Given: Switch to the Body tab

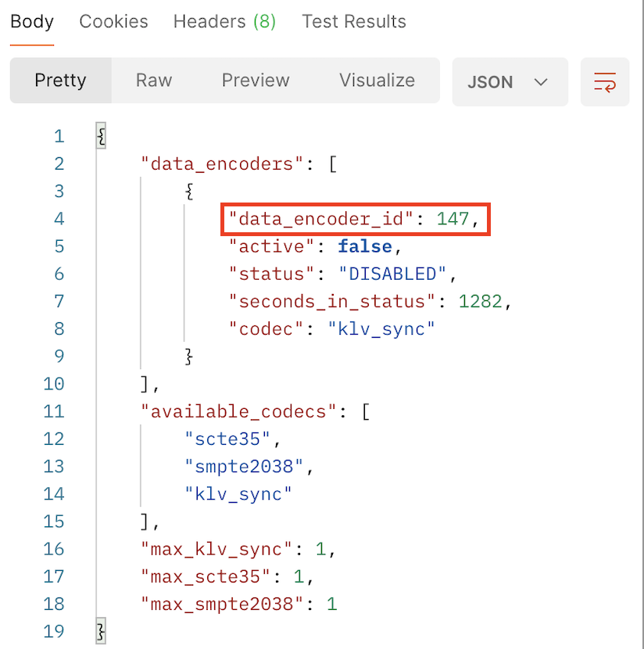Looking at the screenshot, I should (32, 22).
